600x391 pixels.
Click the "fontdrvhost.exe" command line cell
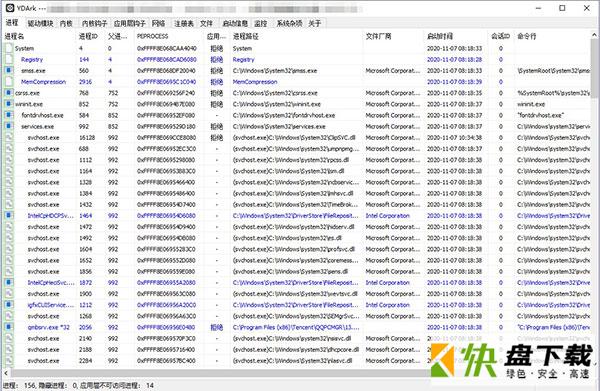coord(540,115)
